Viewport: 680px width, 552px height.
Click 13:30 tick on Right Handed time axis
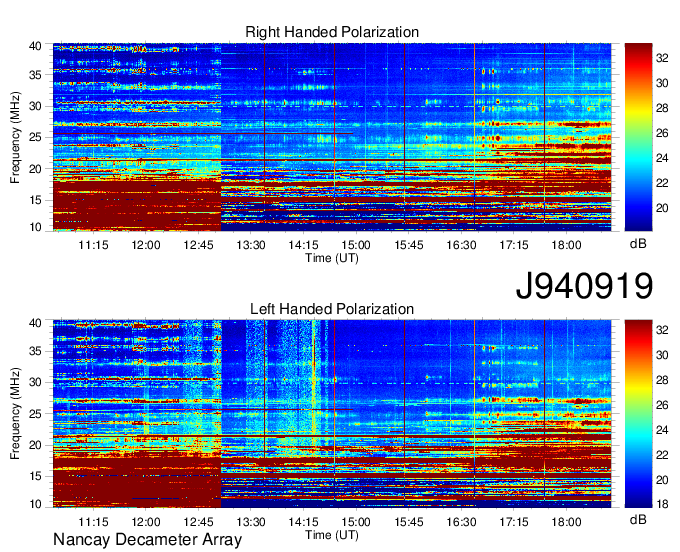[251, 245]
